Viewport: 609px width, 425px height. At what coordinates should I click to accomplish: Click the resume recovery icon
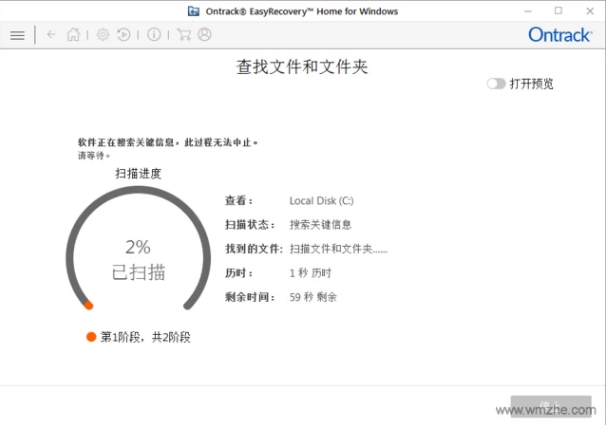pos(124,35)
